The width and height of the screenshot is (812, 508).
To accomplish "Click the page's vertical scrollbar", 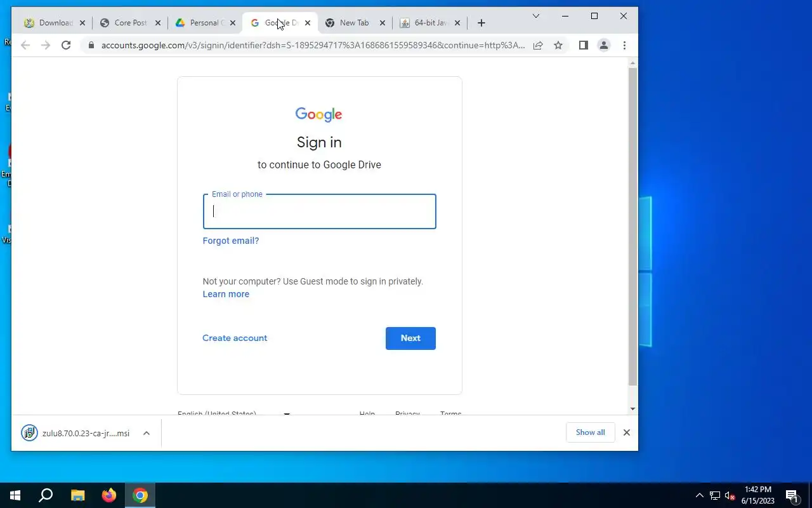I will [632, 227].
